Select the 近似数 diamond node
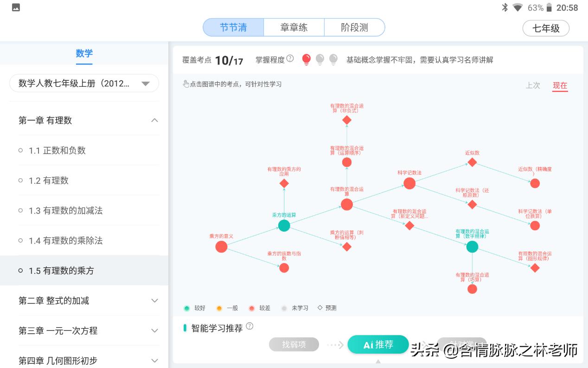This screenshot has width=588, height=368. tap(472, 162)
